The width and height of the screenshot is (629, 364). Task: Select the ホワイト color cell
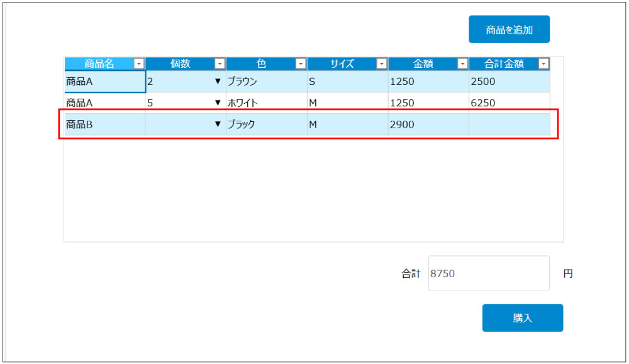[x=266, y=102]
